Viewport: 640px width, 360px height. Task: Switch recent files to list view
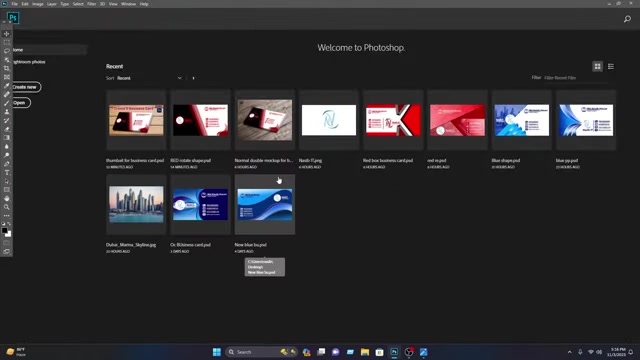(611, 67)
